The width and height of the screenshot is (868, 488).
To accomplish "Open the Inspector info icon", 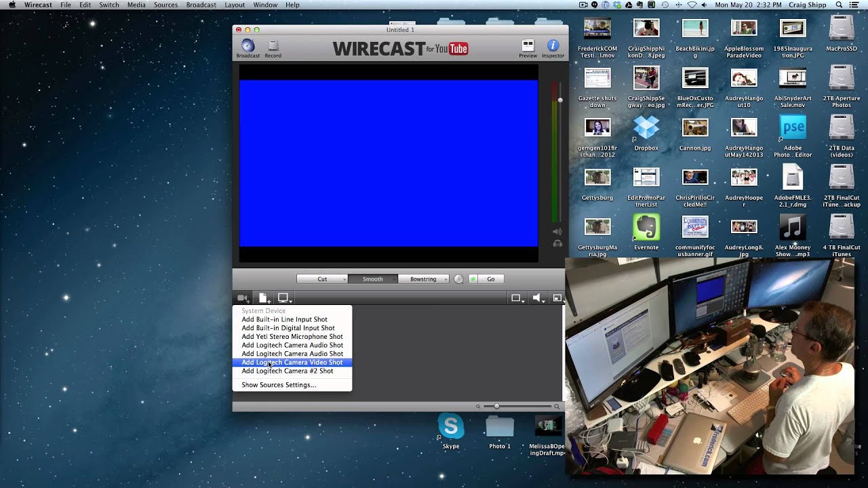I will 553,45.
